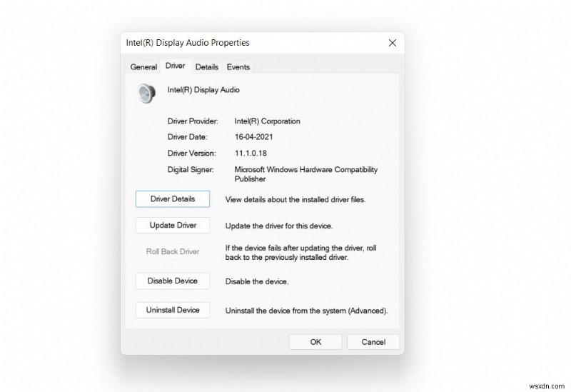Click 'Microsoft Windows Hardware Compatibility Publisher' text
This screenshot has width=571, height=392.
[x=306, y=174]
